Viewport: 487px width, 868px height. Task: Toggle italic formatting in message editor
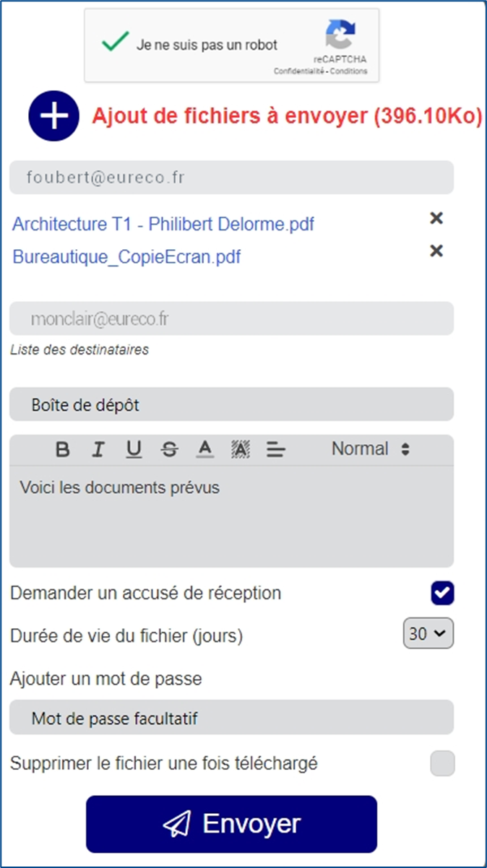(98, 449)
